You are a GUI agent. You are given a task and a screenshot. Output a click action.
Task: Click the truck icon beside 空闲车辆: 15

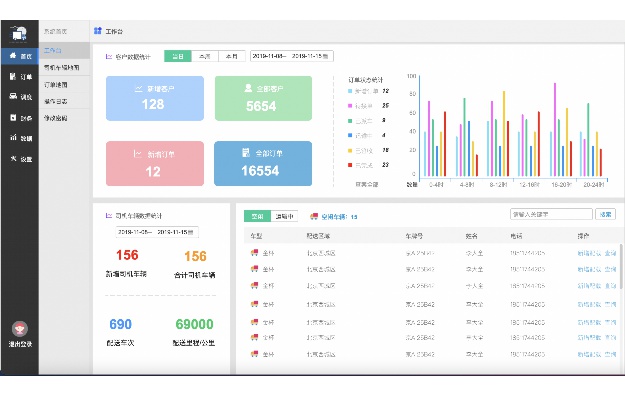(x=314, y=216)
